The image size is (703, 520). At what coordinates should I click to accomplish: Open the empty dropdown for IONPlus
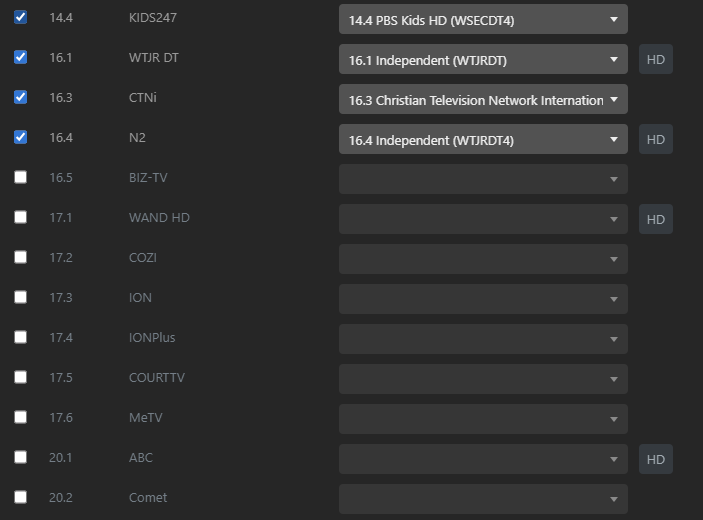coord(483,339)
